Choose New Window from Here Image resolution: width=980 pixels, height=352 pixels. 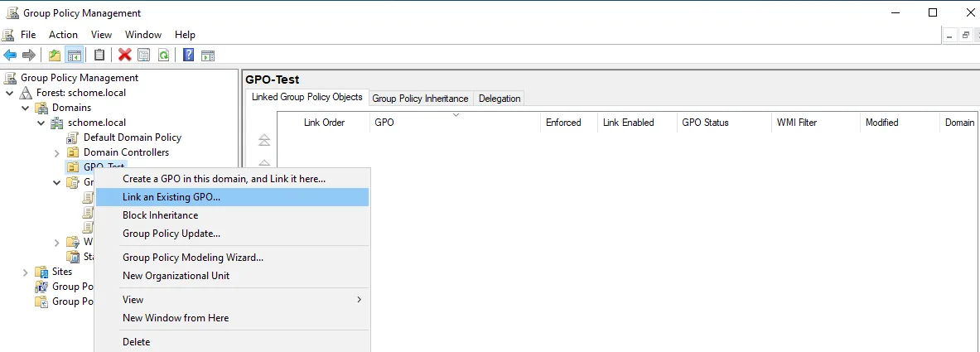(232, 317)
